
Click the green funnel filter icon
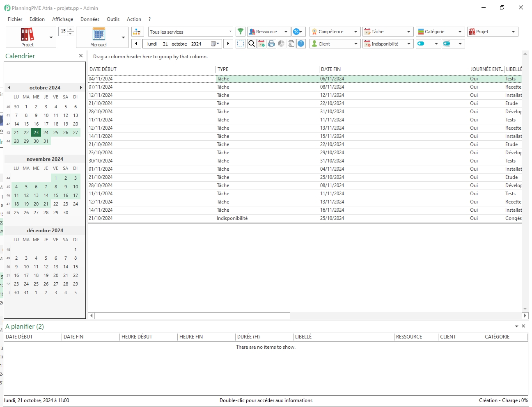(241, 32)
